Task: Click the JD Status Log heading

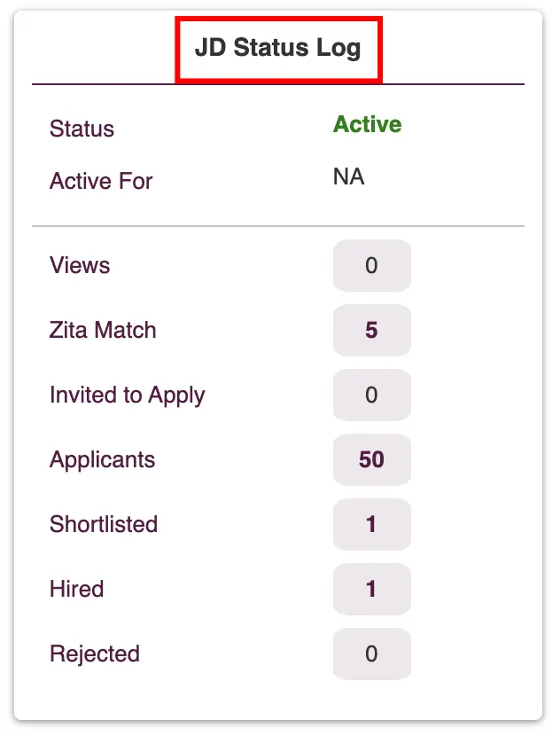Action: pyautogui.click(x=278, y=48)
